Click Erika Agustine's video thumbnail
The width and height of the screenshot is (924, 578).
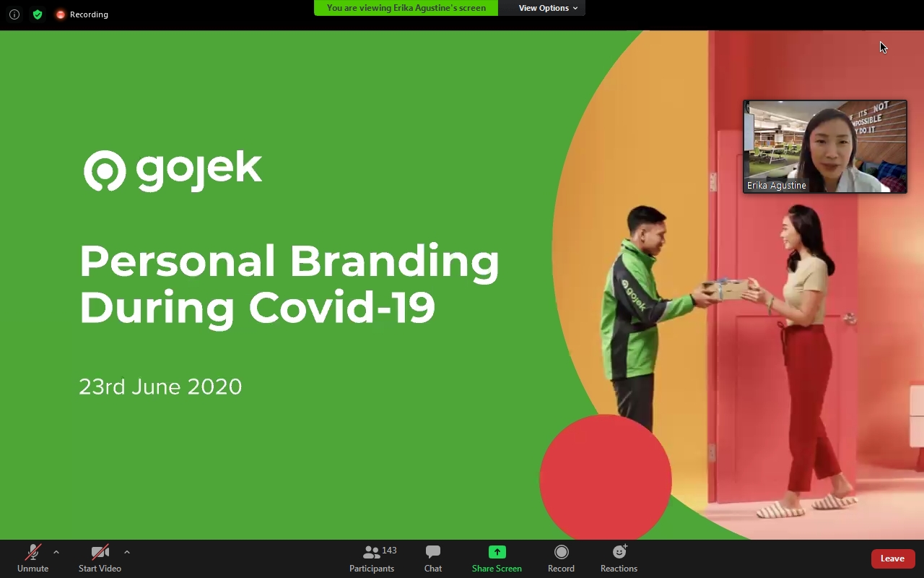(x=825, y=147)
